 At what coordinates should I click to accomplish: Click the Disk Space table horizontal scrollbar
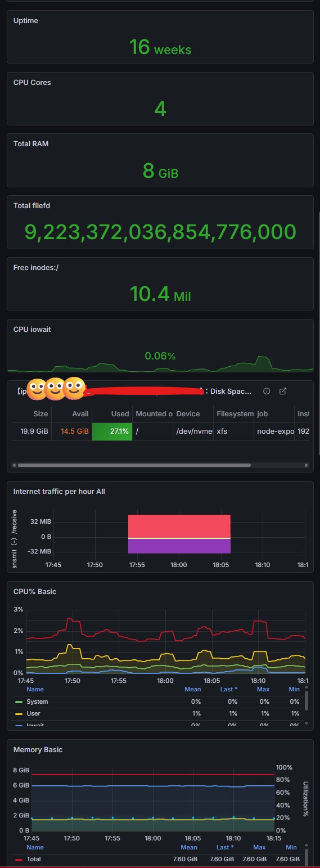134,465
